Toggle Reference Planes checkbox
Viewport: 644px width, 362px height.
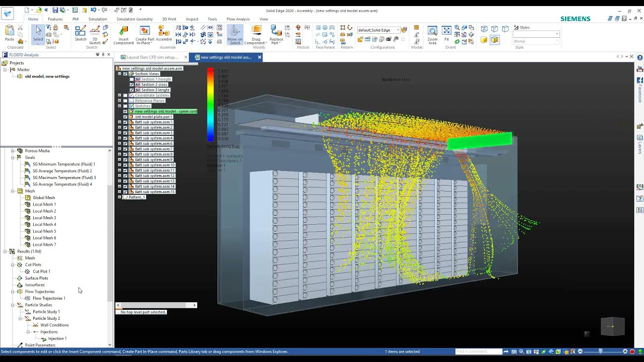tap(125, 101)
